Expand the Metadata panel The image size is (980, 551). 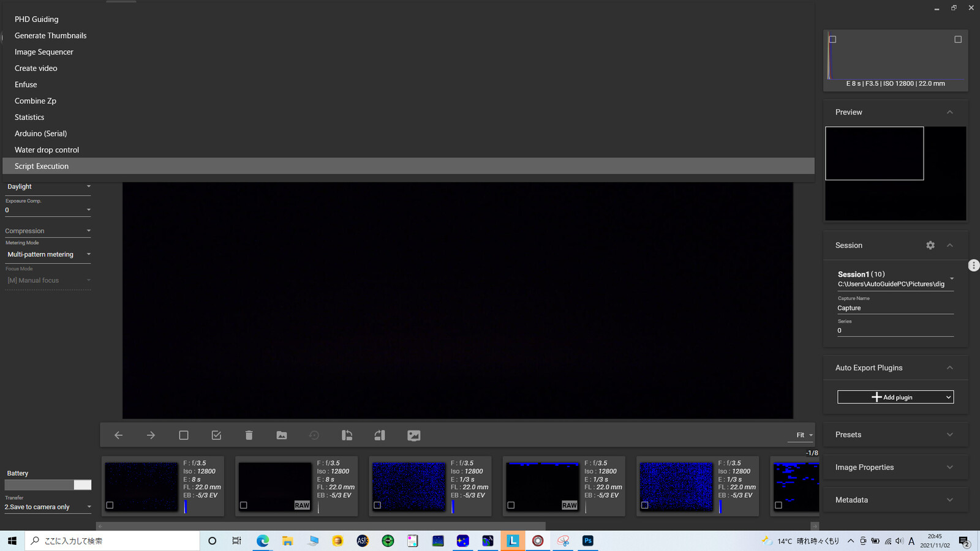pyautogui.click(x=950, y=500)
